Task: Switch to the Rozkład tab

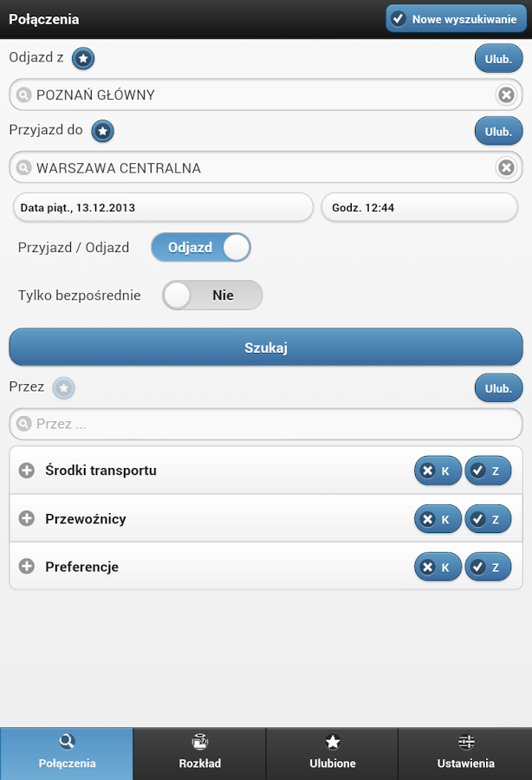Action: pos(199,752)
